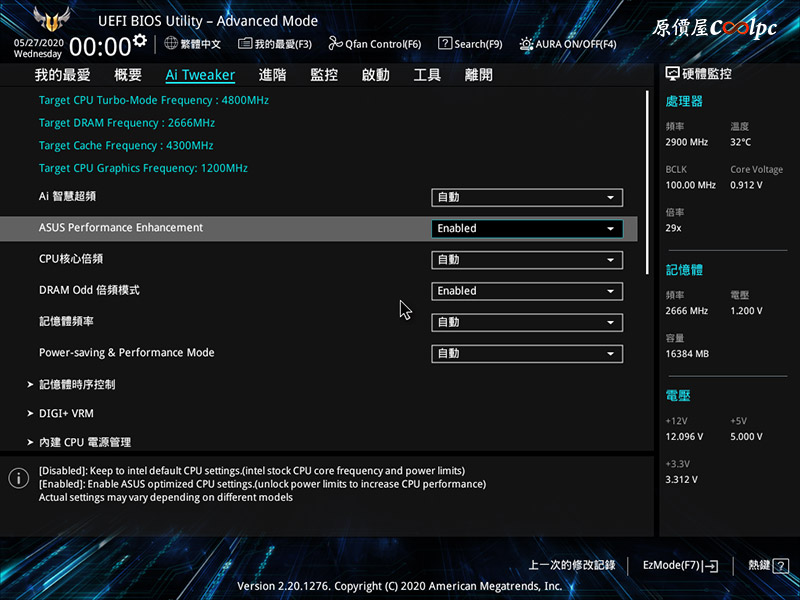The image size is (800, 600).
Task: Open Power-saving & Performance Mode dropdown
Action: coord(527,354)
